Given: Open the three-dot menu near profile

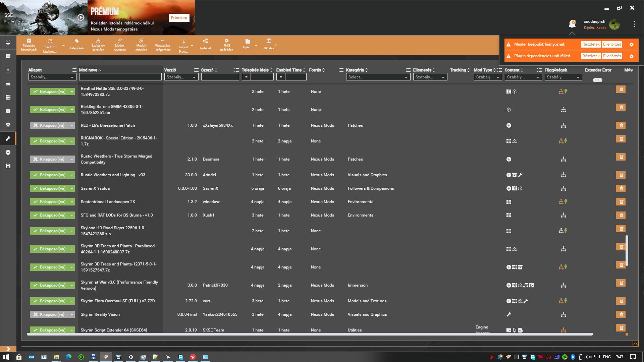Looking at the screenshot, I should tap(634, 24).
